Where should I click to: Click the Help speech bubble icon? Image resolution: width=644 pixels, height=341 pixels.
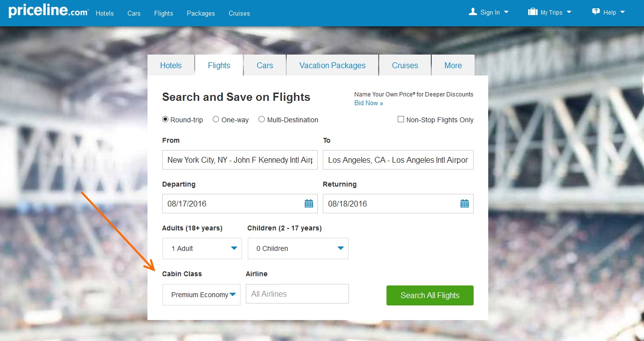(596, 12)
